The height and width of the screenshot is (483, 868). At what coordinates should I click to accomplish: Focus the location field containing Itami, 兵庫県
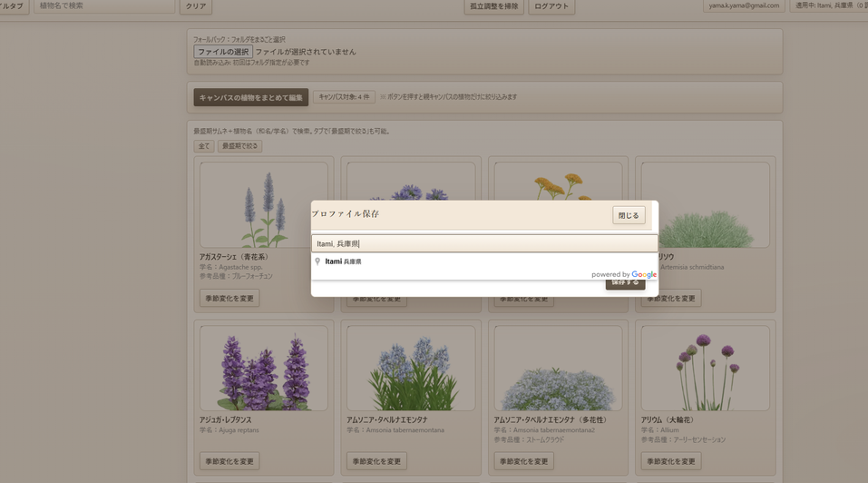[484, 243]
